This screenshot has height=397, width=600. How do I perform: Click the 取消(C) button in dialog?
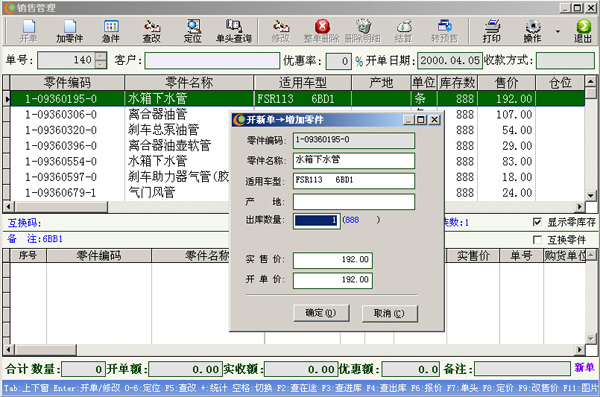click(x=390, y=313)
